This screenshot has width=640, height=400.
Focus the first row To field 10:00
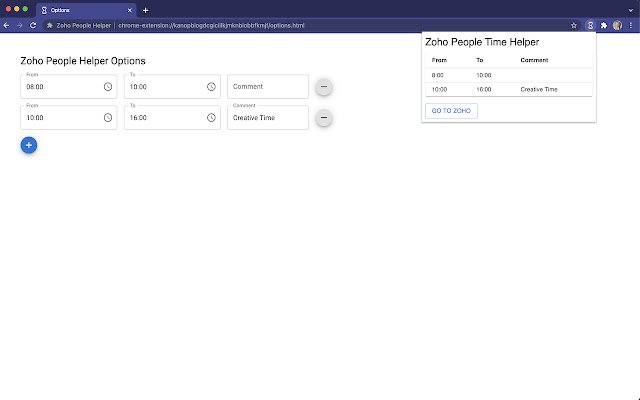pos(172,87)
